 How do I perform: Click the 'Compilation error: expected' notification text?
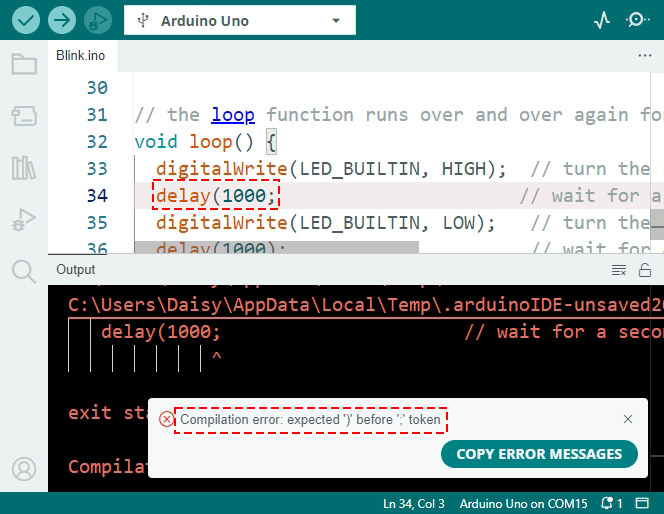[310, 420]
